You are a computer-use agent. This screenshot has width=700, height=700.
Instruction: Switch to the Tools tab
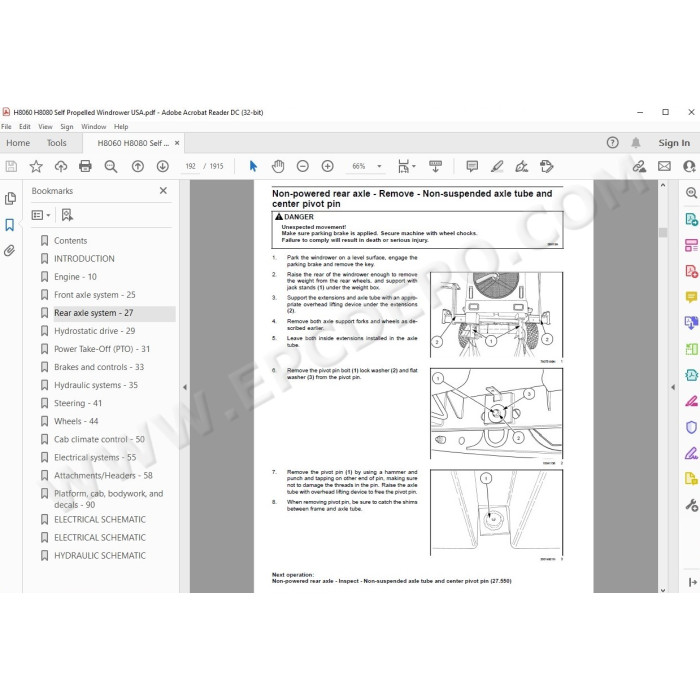coord(57,143)
